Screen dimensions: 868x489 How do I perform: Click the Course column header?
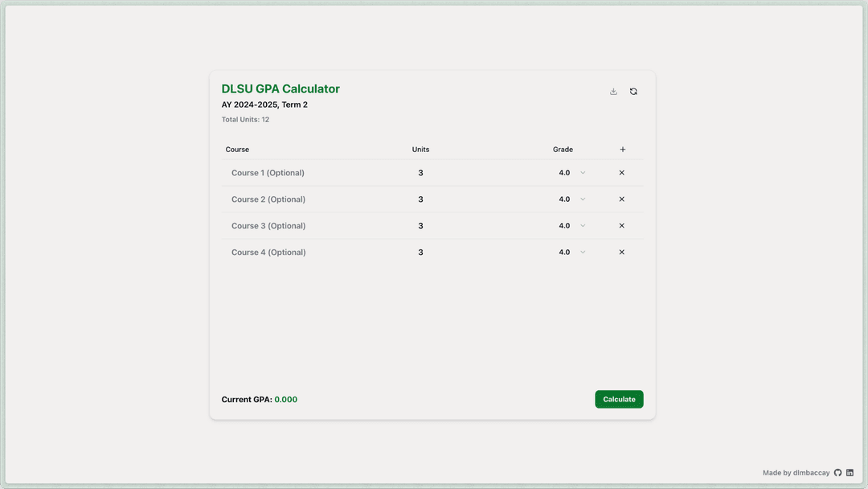(237, 150)
